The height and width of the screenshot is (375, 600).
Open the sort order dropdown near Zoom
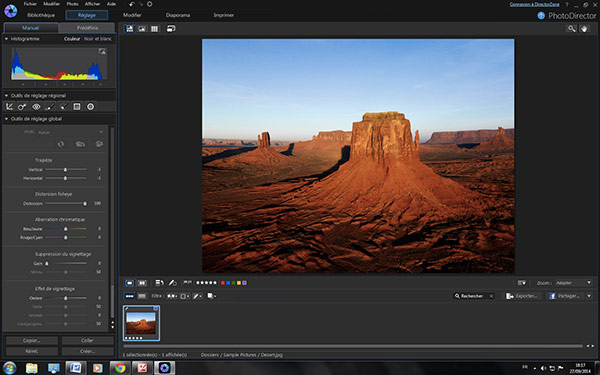coord(522,283)
